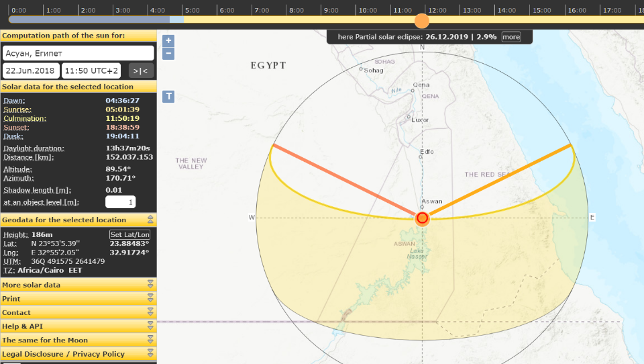Image resolution: width=644 pixels, height=364 pixels.
Task: Click longitude decimal 32.91724°
Action: tap(129, 253)
